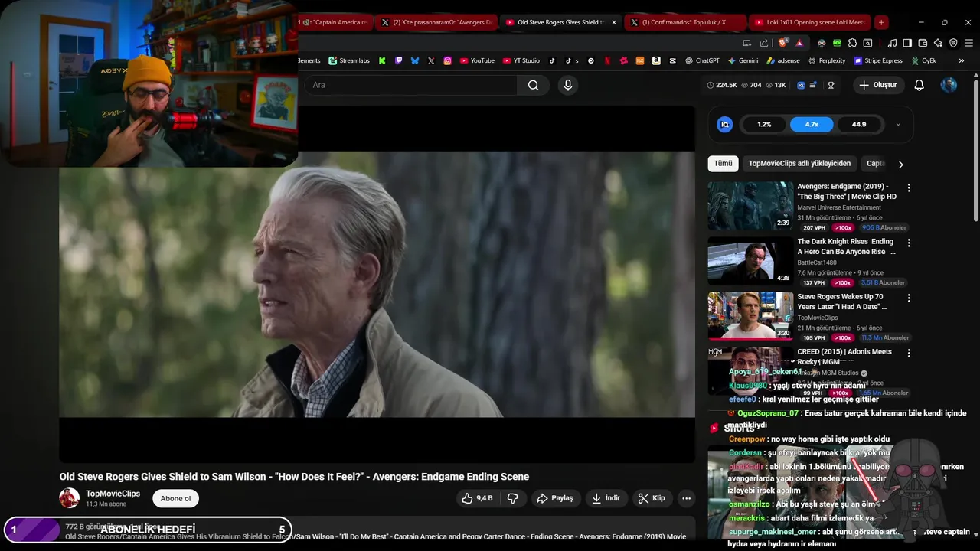
Task: Switch to the Confirmandos Topluluk X tab
Action: click(x=684, y=22)
